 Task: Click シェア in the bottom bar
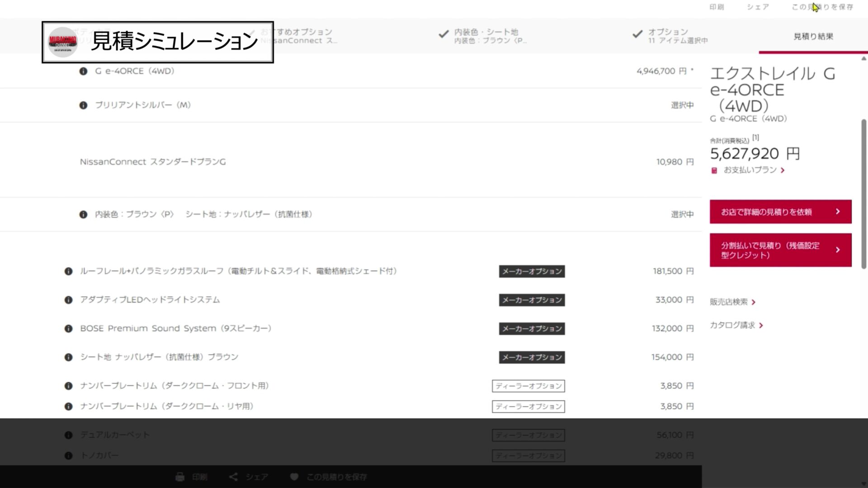point(257,477)
